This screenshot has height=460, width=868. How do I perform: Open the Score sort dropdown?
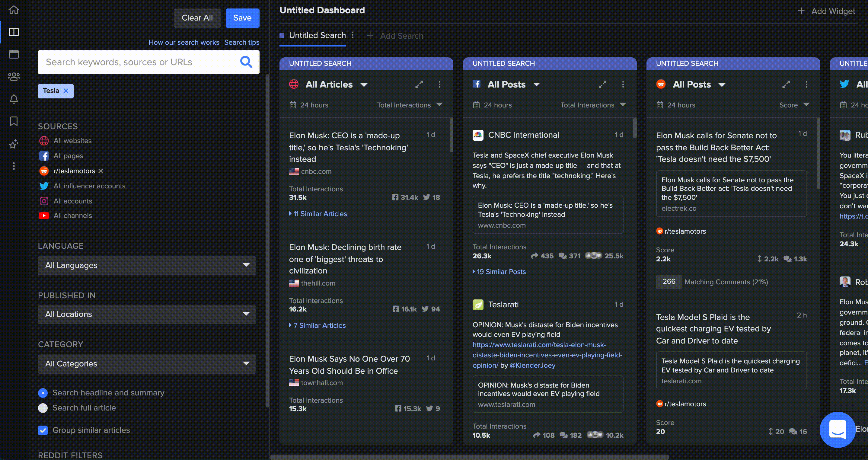pos(794,105)
